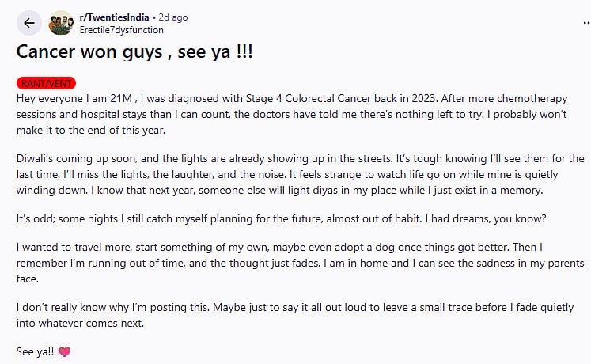Visit the Erectile7dysfunction user profile
Viewport: 591px width, 364px height.
pos(121,30)
